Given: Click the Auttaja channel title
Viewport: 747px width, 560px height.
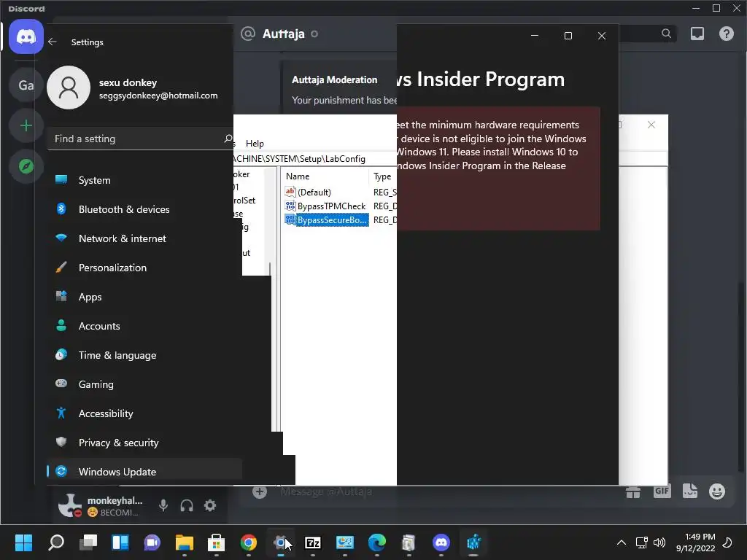Looking at the screenshot, I should click(284, 34).
